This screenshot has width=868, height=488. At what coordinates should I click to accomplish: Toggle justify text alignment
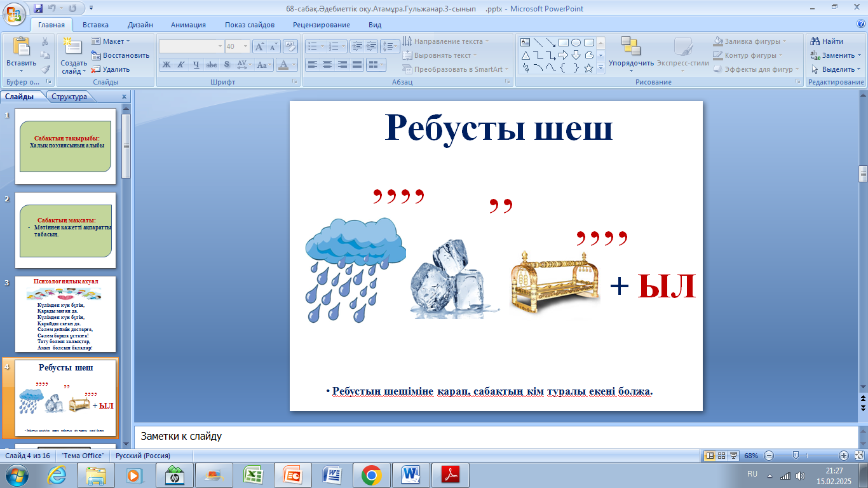[x=357, y=65]
